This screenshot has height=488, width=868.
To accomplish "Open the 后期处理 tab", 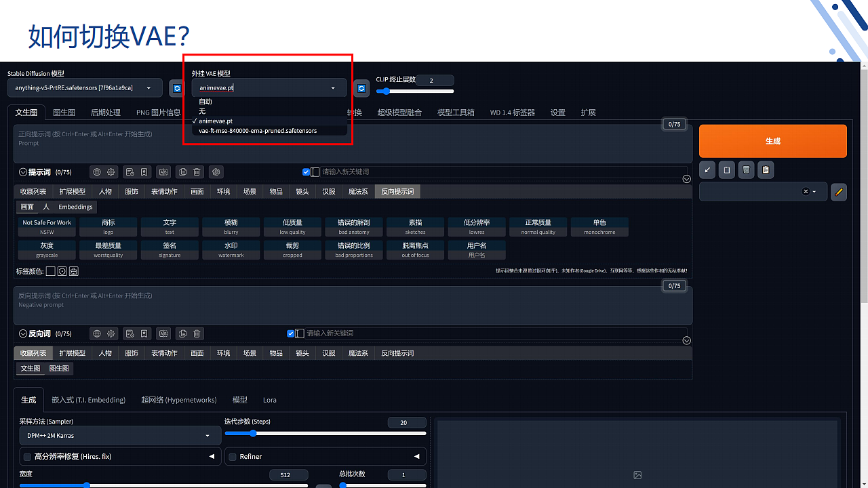I will click(x=106, y=113).
